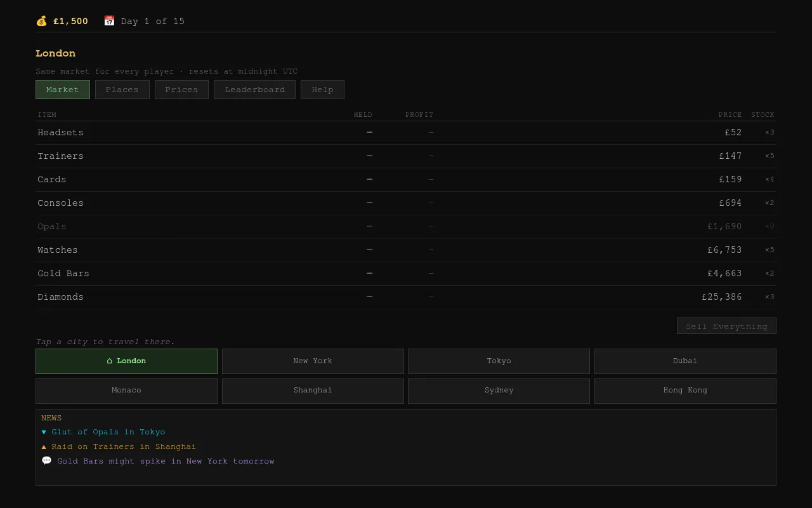This screenshot has width=812, height=508.
Task: Click the blue down-triangle Glut news icon
Action: click(44, 432)
